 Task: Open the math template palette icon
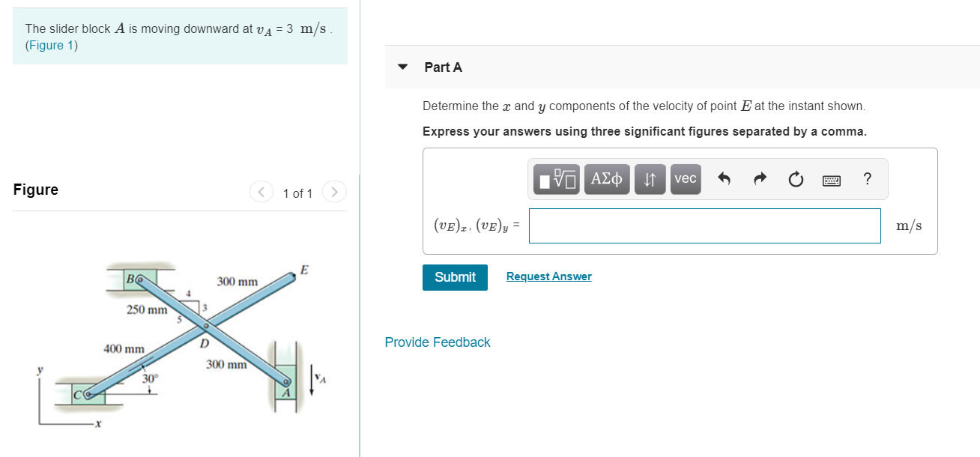(558, 179)
